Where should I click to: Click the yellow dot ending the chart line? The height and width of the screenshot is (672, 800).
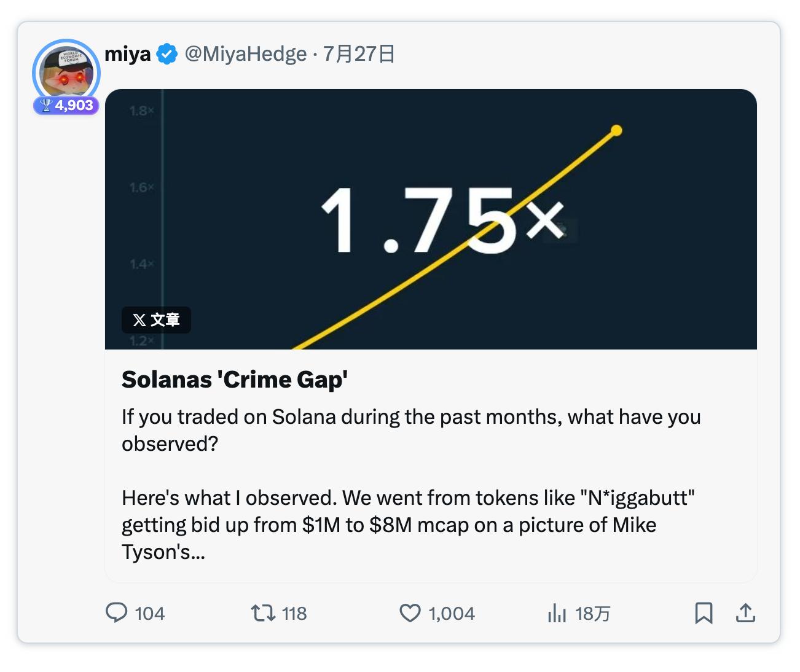click(x=617, y=130)
